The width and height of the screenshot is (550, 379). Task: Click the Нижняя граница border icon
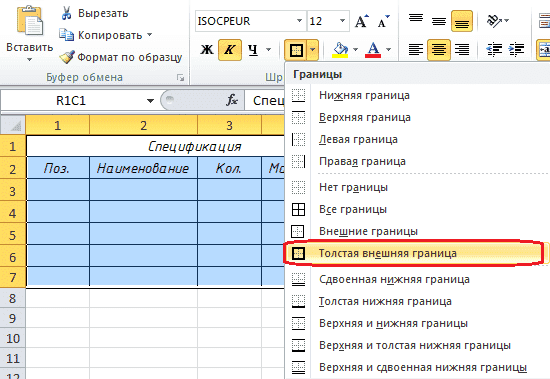pos(299,95)
